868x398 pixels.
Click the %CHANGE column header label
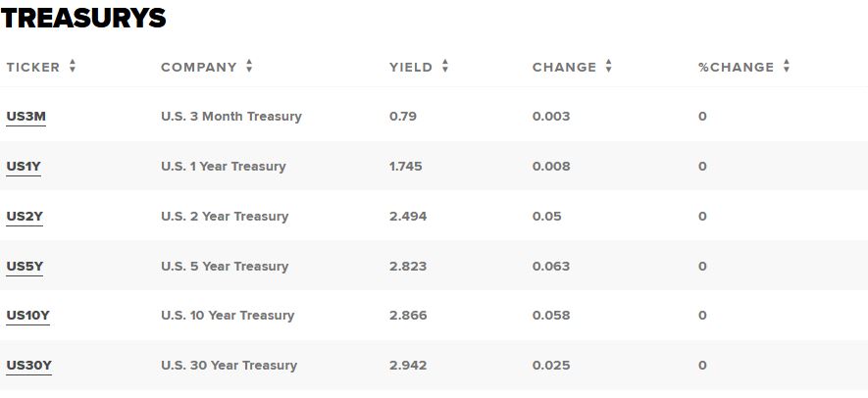pyautogui.click(x=736, y=68)
